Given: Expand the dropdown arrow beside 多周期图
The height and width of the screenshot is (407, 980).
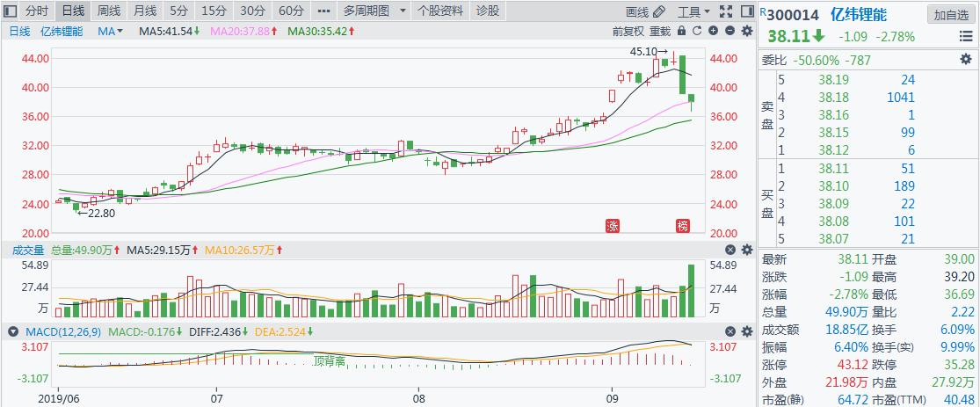Looking at the screenshot, I should point(403,11).
